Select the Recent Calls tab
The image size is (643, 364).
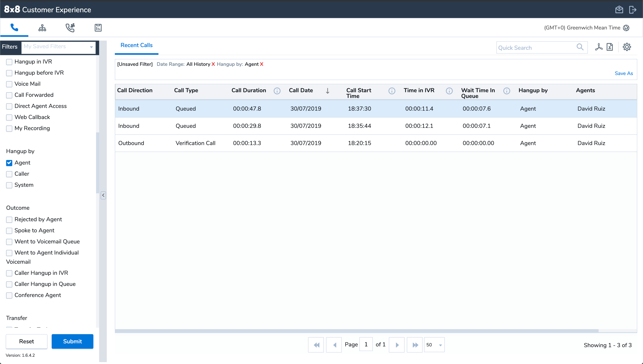click(x=136, y=45)
